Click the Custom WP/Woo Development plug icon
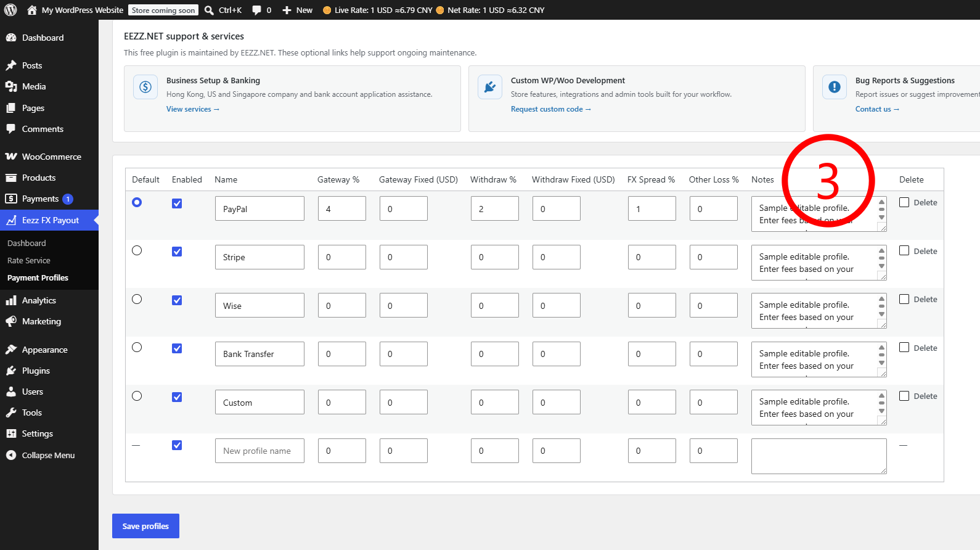 pyautogui.click(x=490, y=87)
